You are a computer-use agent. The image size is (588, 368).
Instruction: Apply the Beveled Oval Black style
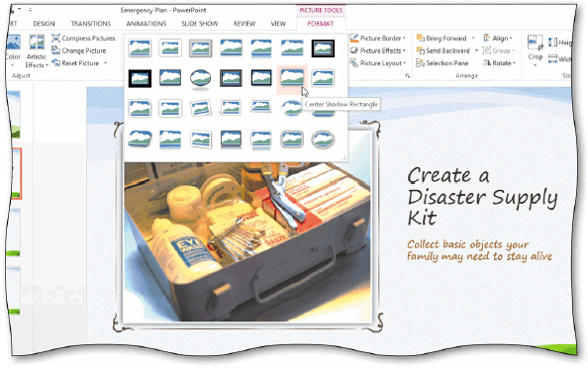[201, 78]
